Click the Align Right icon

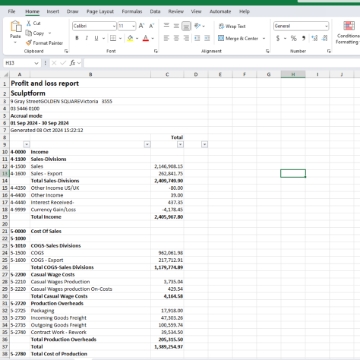pos(186,38)
